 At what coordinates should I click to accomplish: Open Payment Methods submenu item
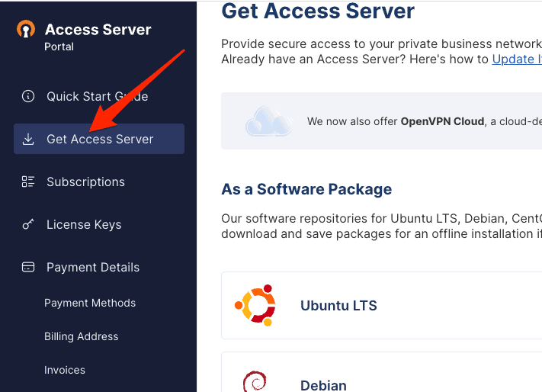pos(90,303)
